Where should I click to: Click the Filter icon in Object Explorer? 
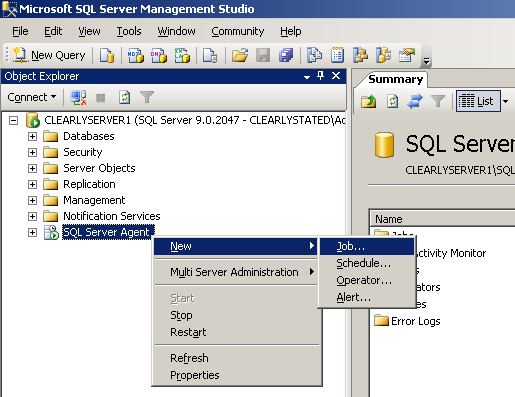pos(147,97)
